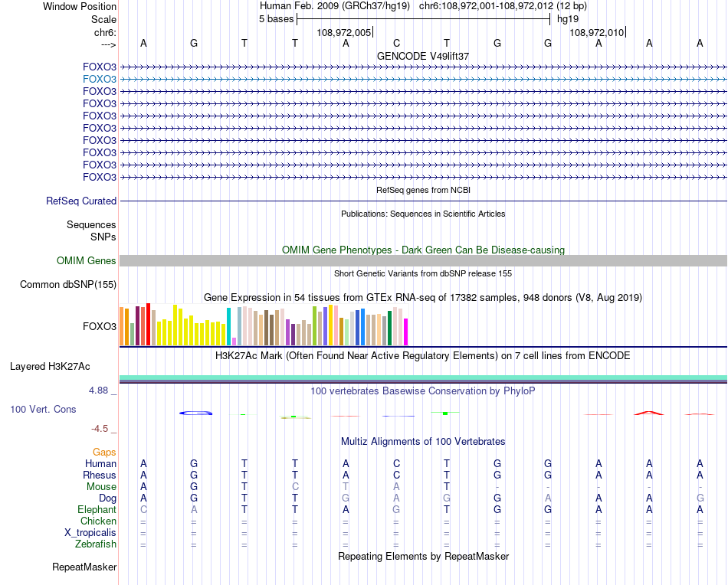Click the RepeatMasker track label
728x585 pixels.
tap(84, 567)
